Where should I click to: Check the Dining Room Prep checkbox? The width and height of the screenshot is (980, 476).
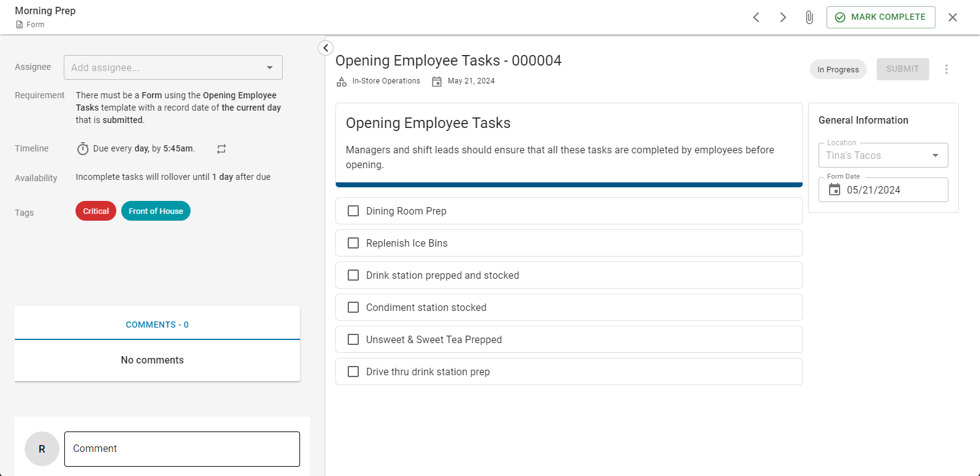[x=353, y=211]
